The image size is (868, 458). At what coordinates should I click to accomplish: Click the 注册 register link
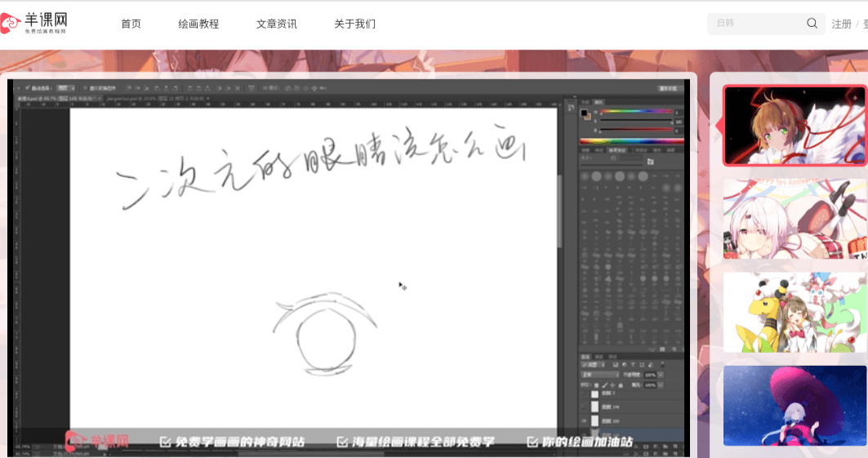(x=841, y=24)
